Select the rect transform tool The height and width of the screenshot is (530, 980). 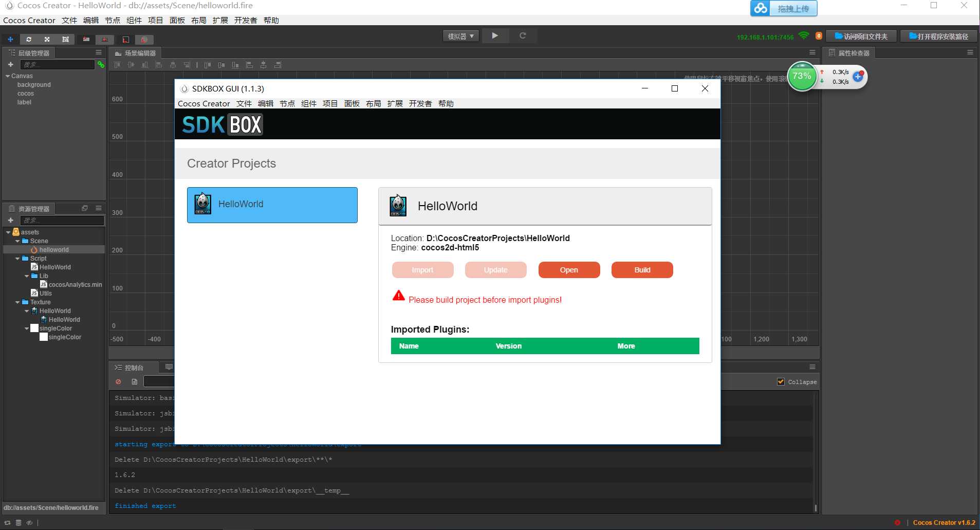click(x=65, y=39)
